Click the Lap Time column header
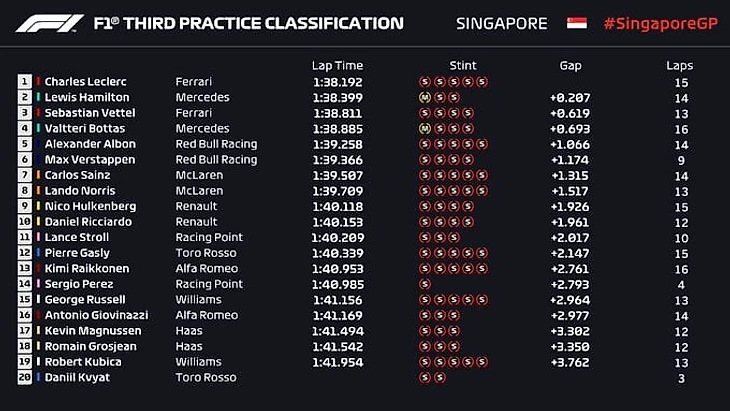 338,66
